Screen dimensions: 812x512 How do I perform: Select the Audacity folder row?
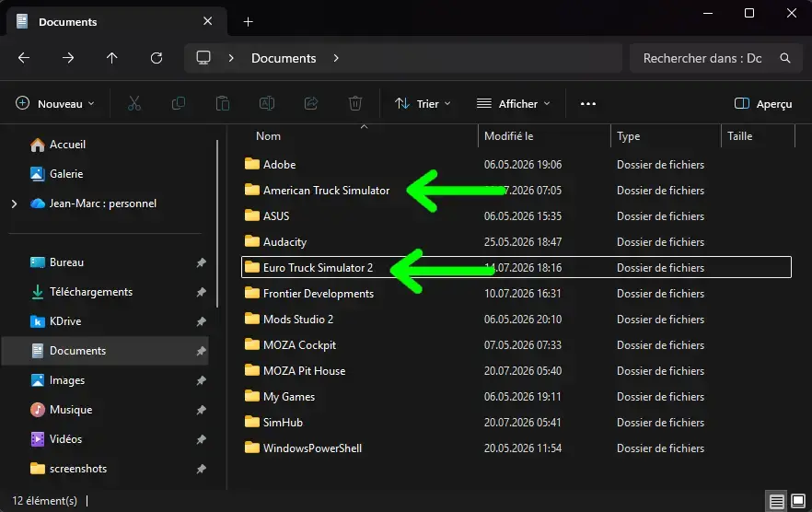point(516,241)
